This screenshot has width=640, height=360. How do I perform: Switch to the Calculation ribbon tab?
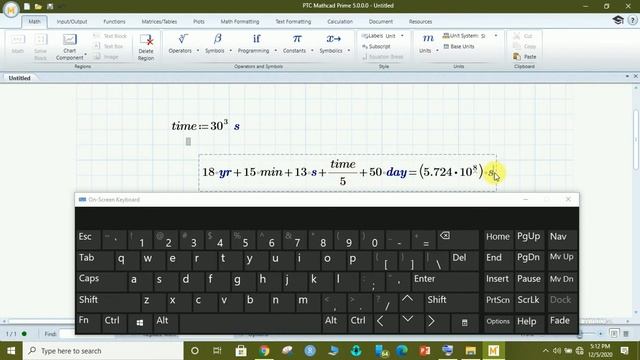[340, 22]
